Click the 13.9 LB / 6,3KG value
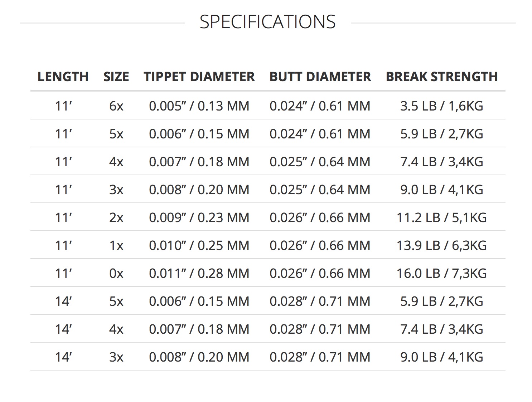The height and width of the screenshot is (402, 532). (x=442, y=245)
